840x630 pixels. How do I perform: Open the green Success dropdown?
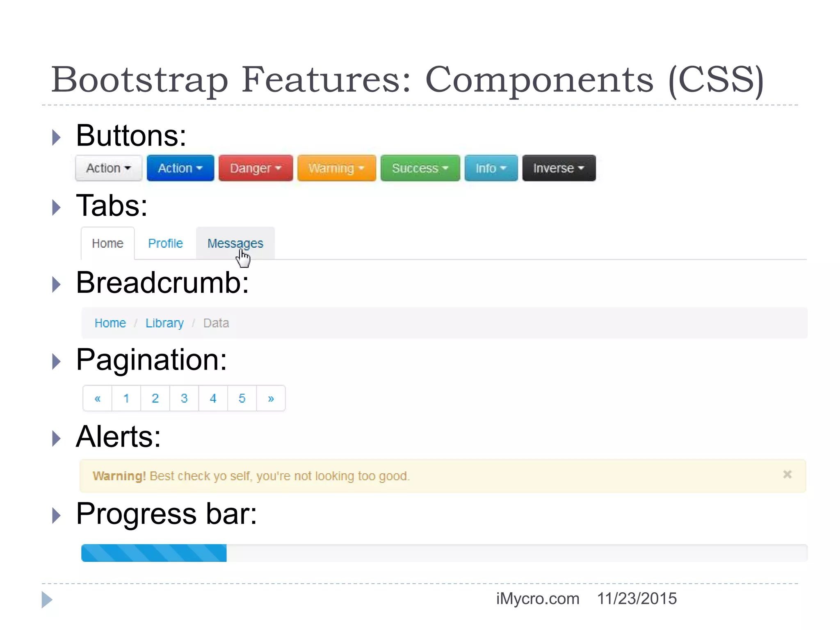420,168
